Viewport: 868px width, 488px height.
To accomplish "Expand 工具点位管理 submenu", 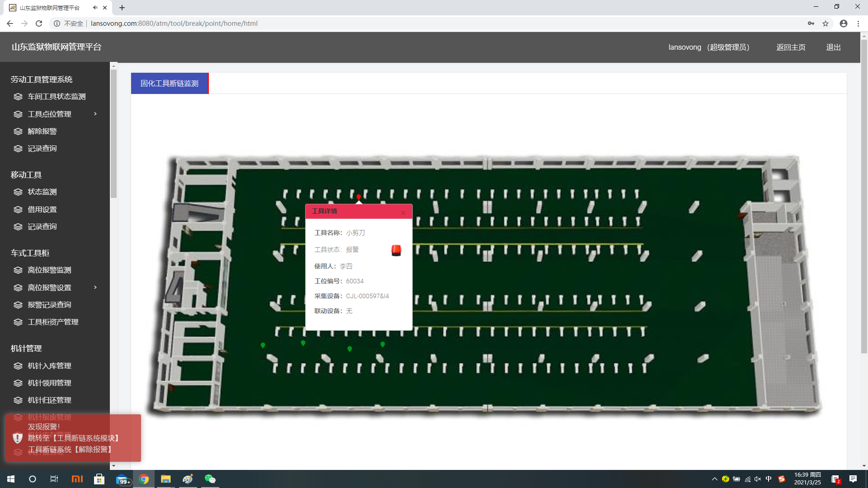I will [x=95, y=114].
